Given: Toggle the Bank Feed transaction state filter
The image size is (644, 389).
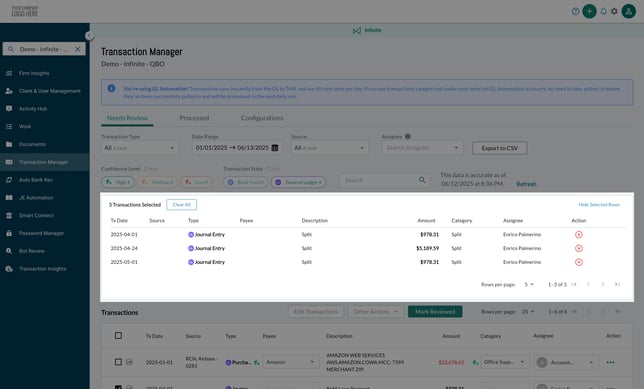Looking at the screenshot, I should click(x=245, y=182).
